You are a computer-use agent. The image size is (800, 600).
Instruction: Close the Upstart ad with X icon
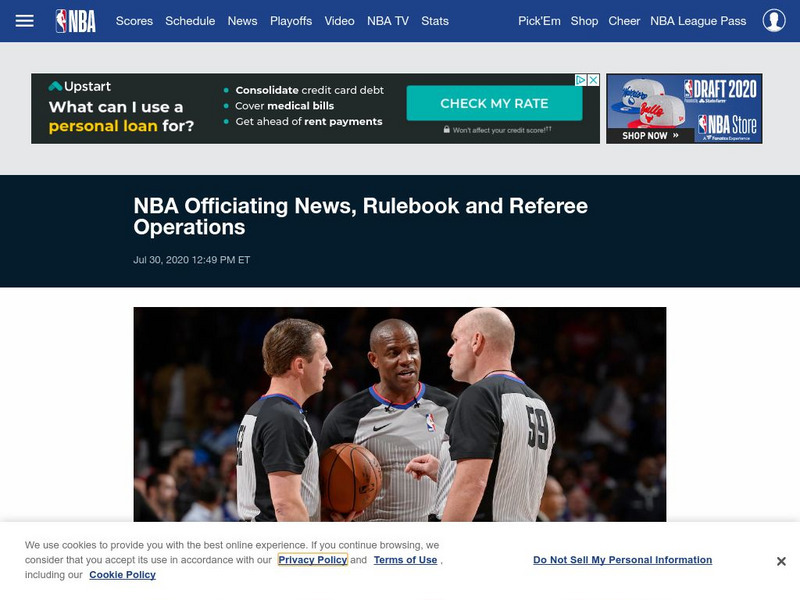(593, 80)
